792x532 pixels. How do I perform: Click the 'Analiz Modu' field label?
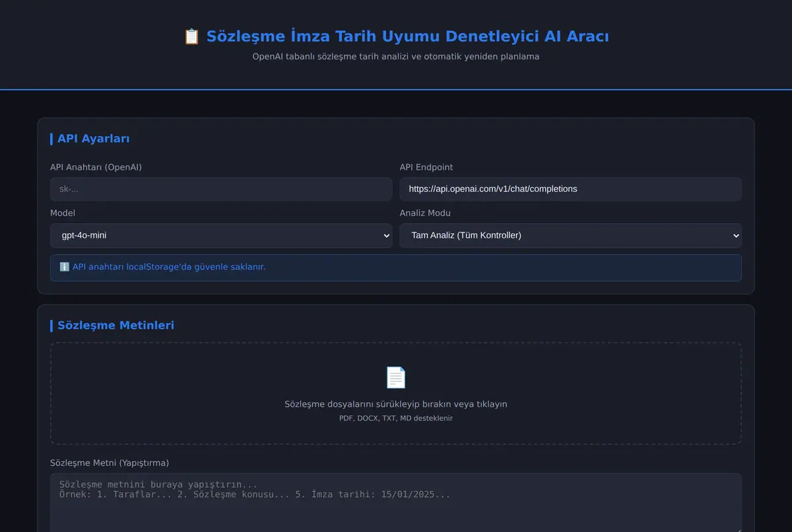tap(425, 213)
